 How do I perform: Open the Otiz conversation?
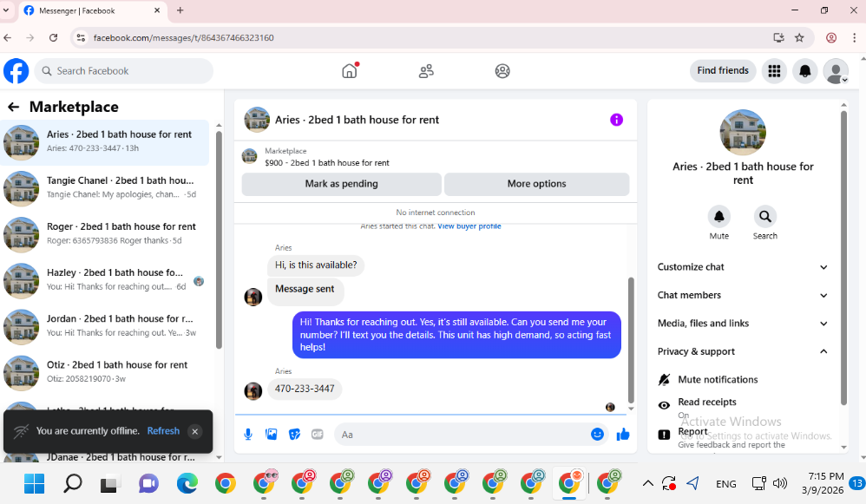[x=105, y=373]
